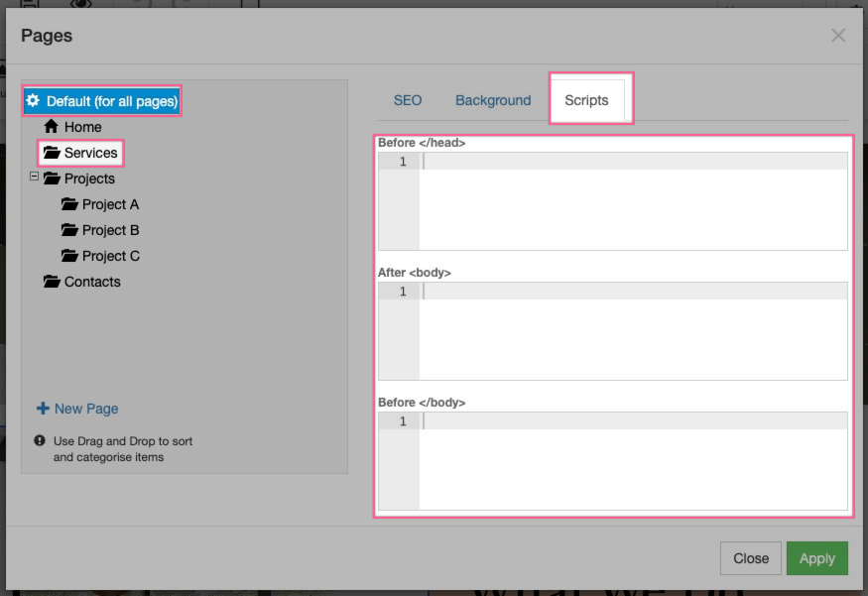Focus the Before </body> code editor
The height and width of the screenshot is (596, 868).
coord(613,461)
